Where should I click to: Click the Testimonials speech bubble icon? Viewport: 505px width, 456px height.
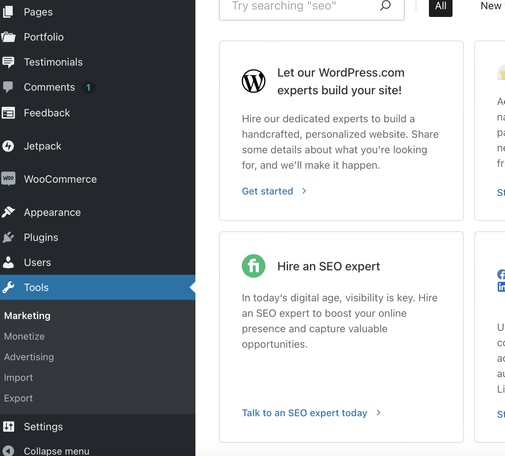click(x=8, y=62)
